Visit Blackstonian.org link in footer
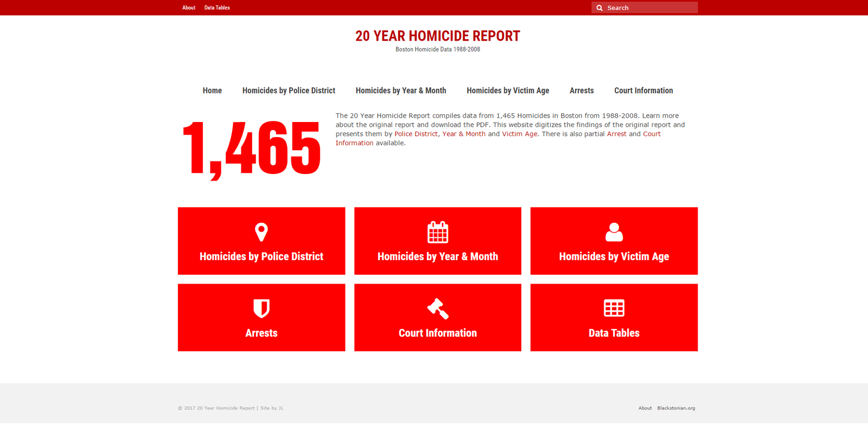 676,408
